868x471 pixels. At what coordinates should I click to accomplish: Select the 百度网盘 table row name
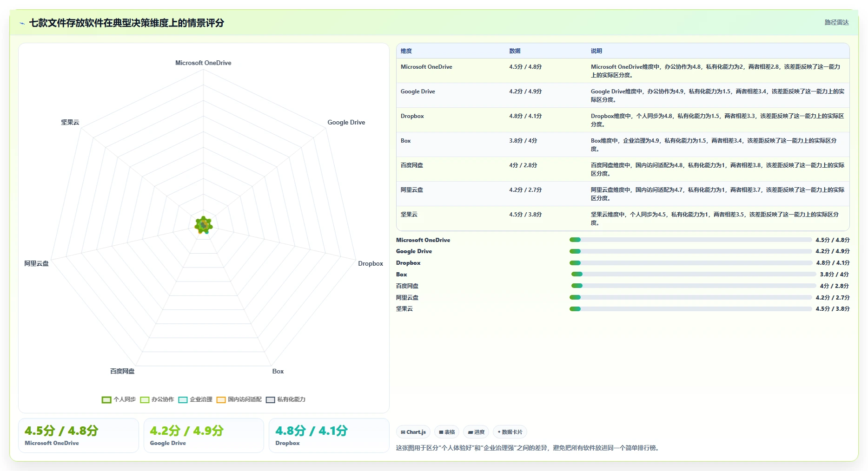[x=412, y=165]
